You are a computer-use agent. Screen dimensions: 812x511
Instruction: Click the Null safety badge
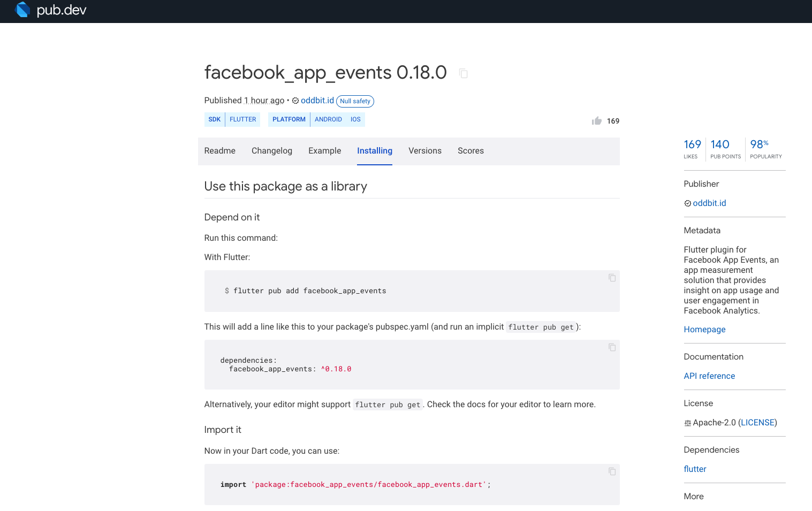tap(355, 101)
